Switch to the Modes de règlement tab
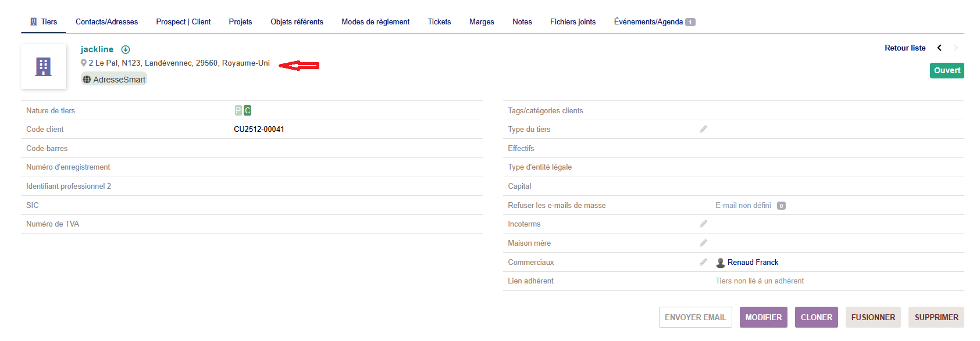980x341 pixels. pyautogui.click(x=375, y=22)
